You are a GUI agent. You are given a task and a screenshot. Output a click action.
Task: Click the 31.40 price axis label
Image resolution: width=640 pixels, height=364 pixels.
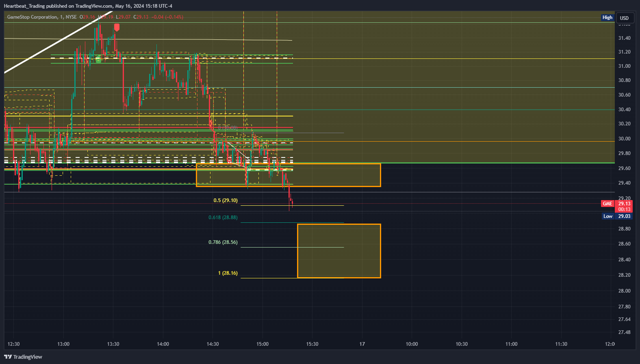[624, 38]
